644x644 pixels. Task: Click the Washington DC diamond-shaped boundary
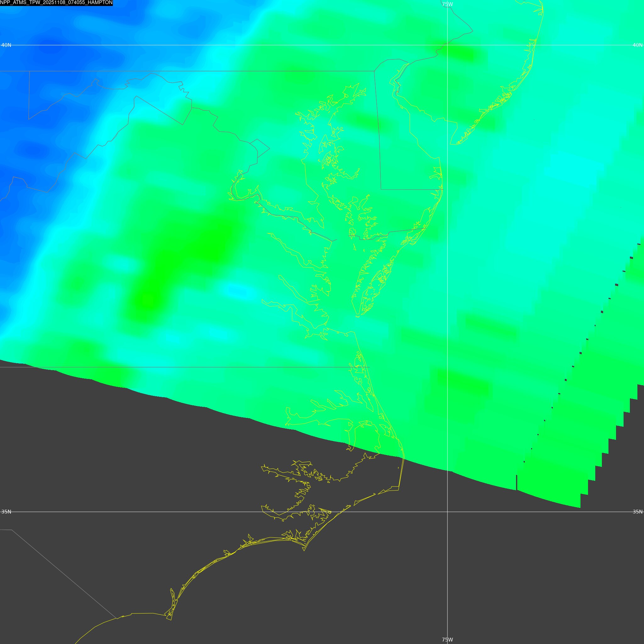point(259,148)
